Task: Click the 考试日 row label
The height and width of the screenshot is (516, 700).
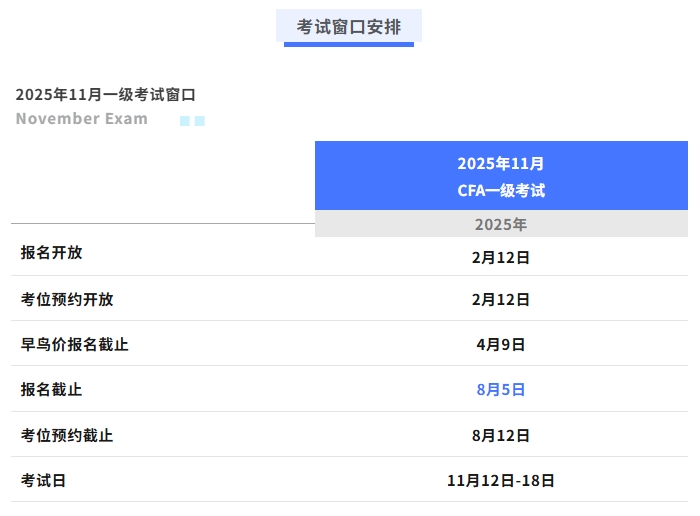Action: click(44, 480)
